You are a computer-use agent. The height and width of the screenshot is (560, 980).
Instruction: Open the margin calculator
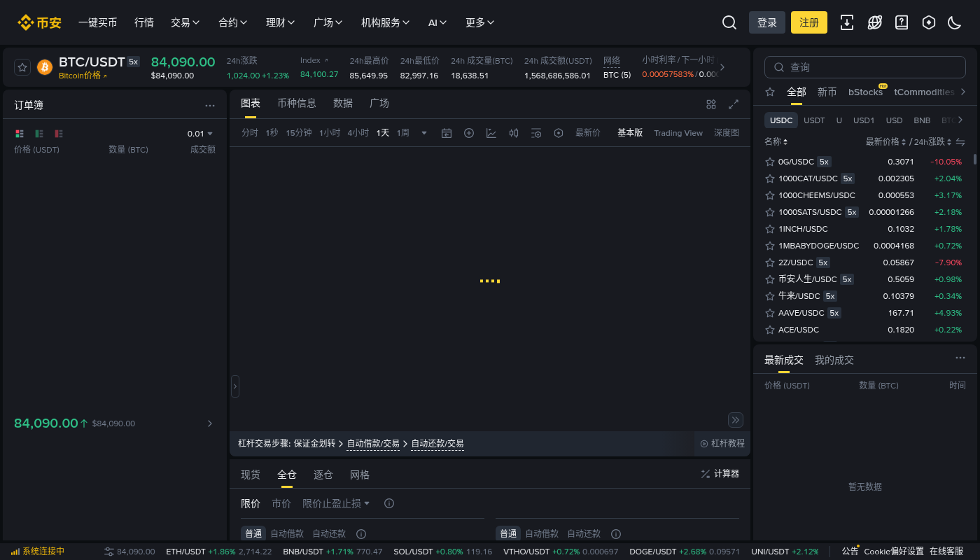[x=720, y=474]
